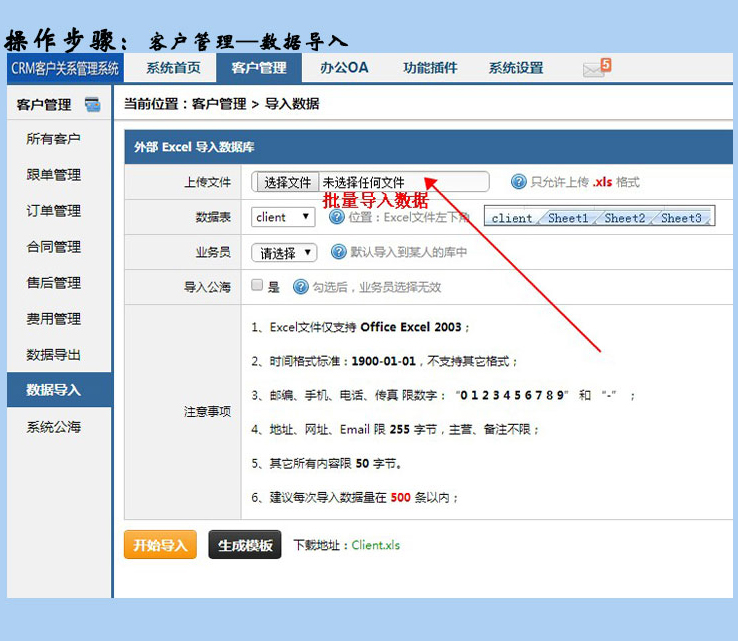Screen dimensions: 738x641
Task: Click the mail notification envelope icon
Action: [x=595, y=68]
